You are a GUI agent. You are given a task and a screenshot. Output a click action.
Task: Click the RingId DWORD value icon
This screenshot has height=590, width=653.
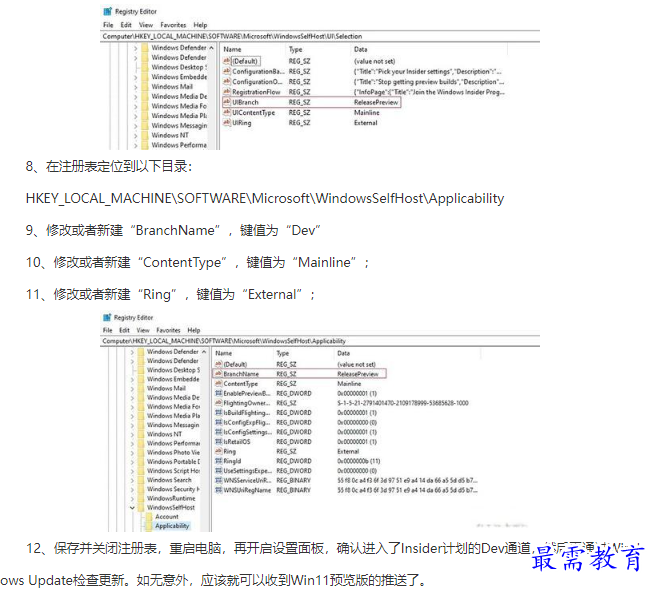(219, 461)
